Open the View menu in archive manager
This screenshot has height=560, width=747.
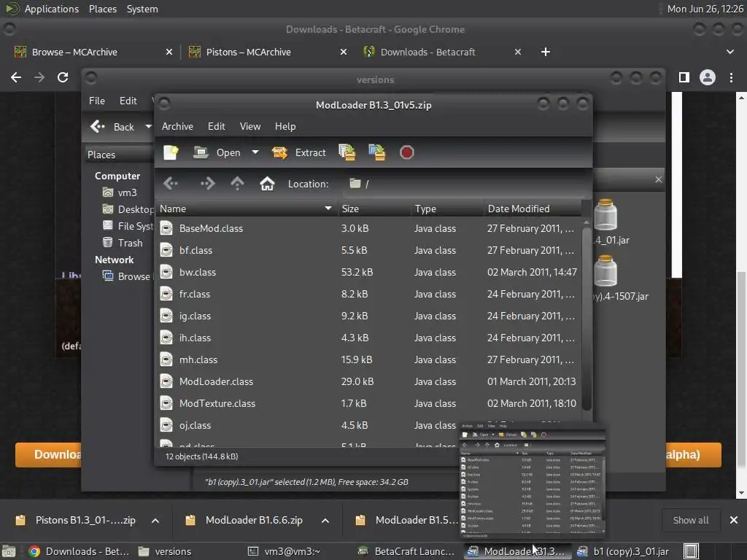(x=250, y=126)
